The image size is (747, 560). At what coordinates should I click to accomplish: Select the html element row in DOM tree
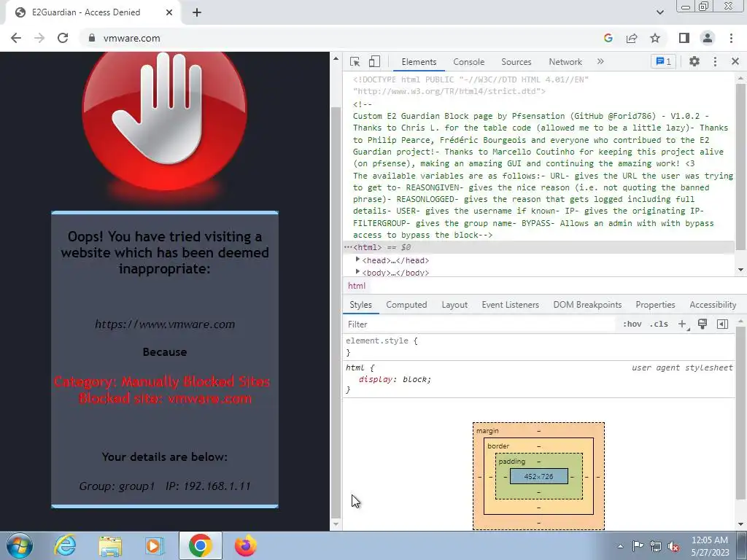point(538,247)
